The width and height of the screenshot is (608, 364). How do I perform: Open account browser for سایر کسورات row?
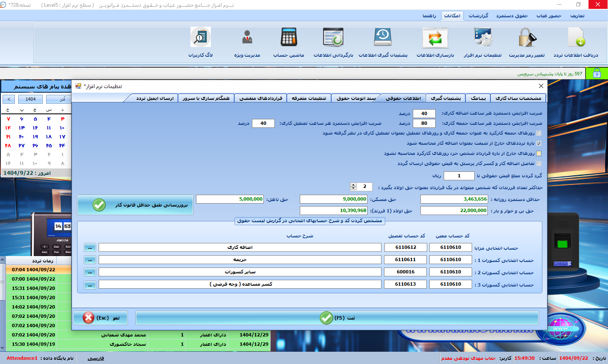[90, 272]
